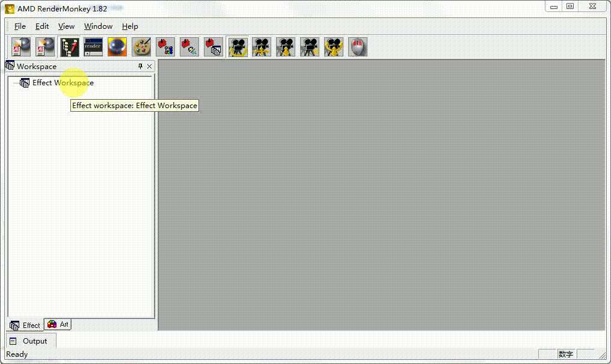Open the File menu
The width and height of the screenshot is (611, 364).
(x=20, y=26)
